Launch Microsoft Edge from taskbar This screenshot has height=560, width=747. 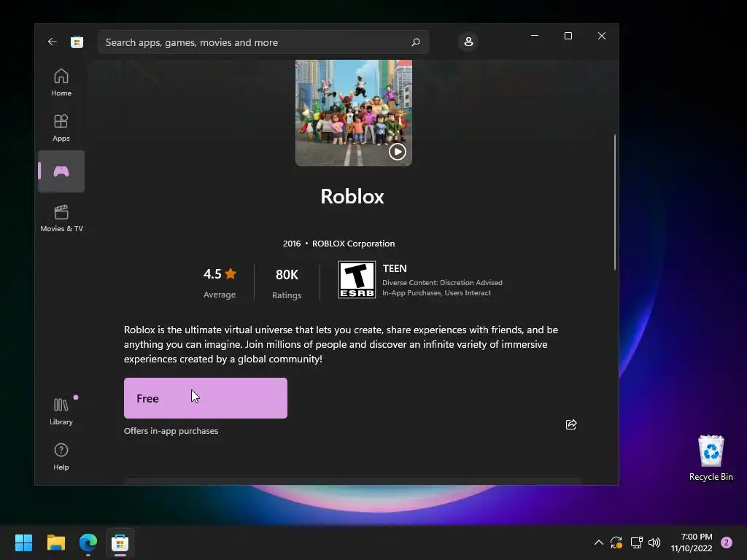tap(88, 542)
